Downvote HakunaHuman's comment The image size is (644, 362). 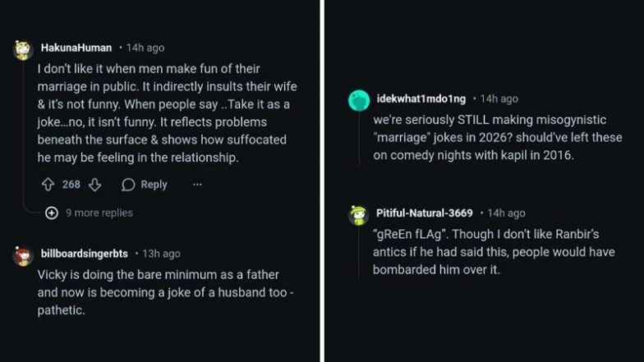[95, 185]
